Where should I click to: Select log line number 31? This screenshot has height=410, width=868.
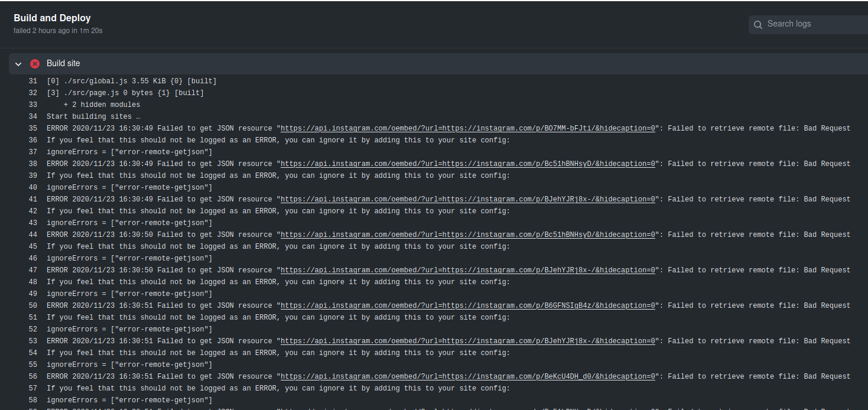click(32, 81)
